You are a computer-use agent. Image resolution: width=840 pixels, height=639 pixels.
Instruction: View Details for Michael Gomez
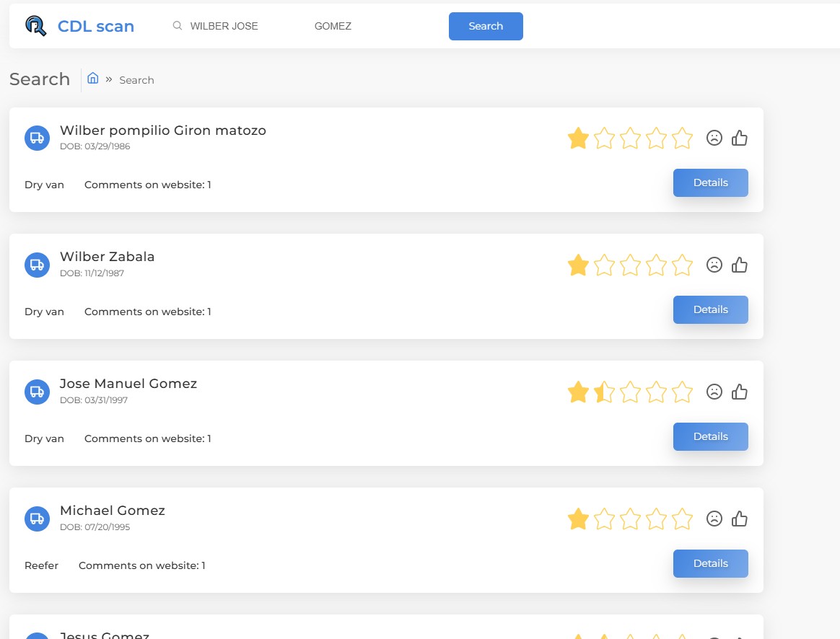tap(710, 564)
